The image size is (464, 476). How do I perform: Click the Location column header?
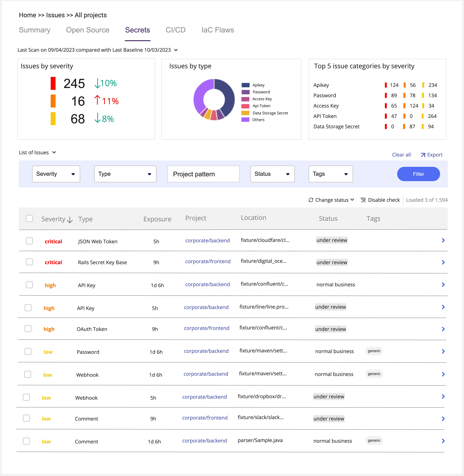coord(253,218)
